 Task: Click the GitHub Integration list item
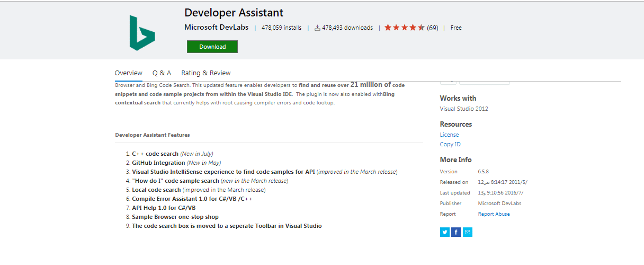click(x=176, y=163)
